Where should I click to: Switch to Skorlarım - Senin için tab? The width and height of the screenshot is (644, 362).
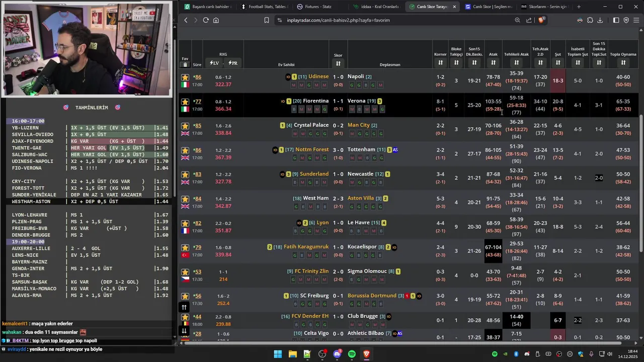(544, 7)
